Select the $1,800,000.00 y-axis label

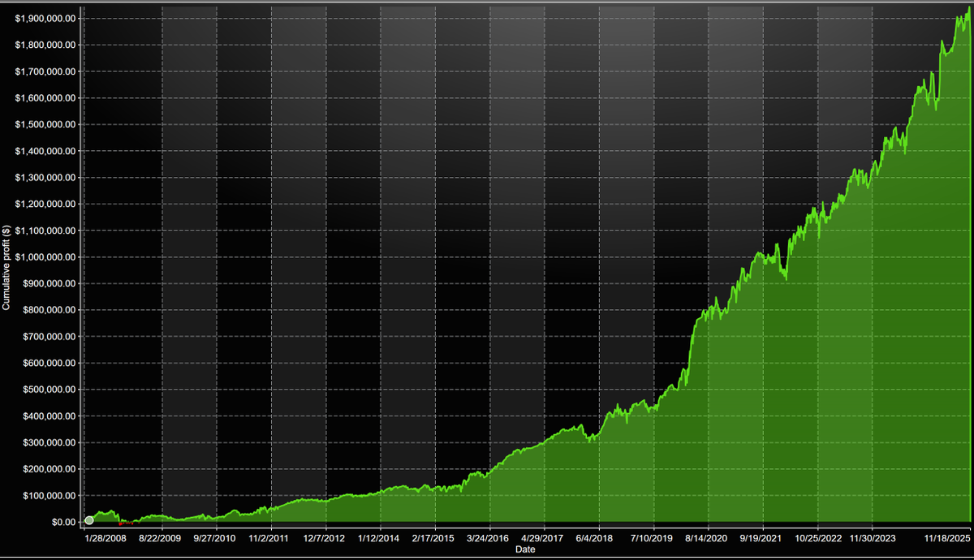click(47, 45)
